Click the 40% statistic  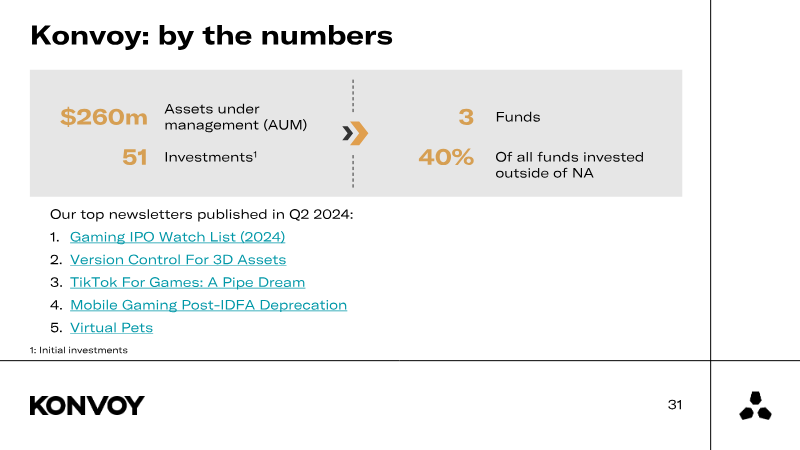(446, 157)
